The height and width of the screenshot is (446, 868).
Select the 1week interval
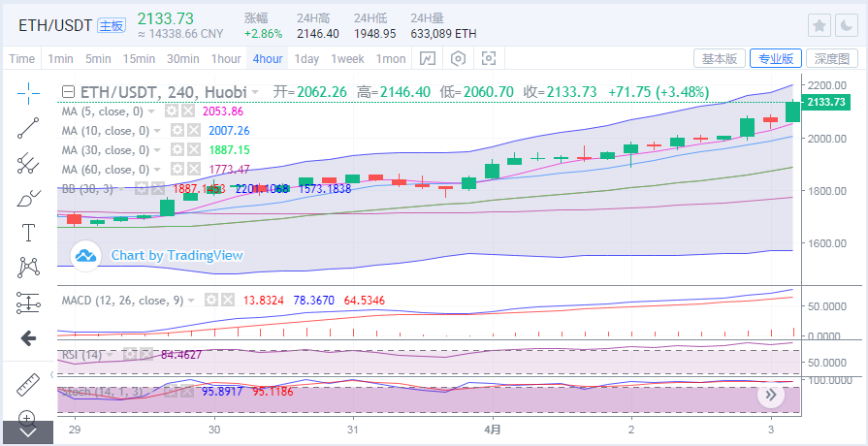(347, 58)
